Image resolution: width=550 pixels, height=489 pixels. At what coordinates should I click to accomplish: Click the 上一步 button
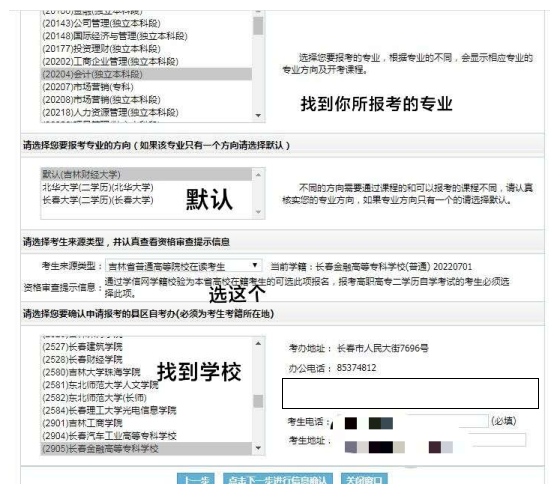(x=196, y=479)
